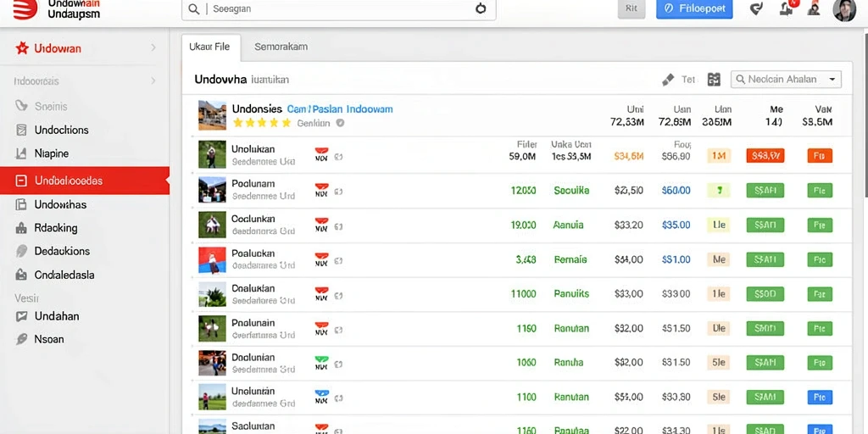Click the blue Fie button in Unoluntan row
This screenshot has height=434, width=868.
click(820, 397)
